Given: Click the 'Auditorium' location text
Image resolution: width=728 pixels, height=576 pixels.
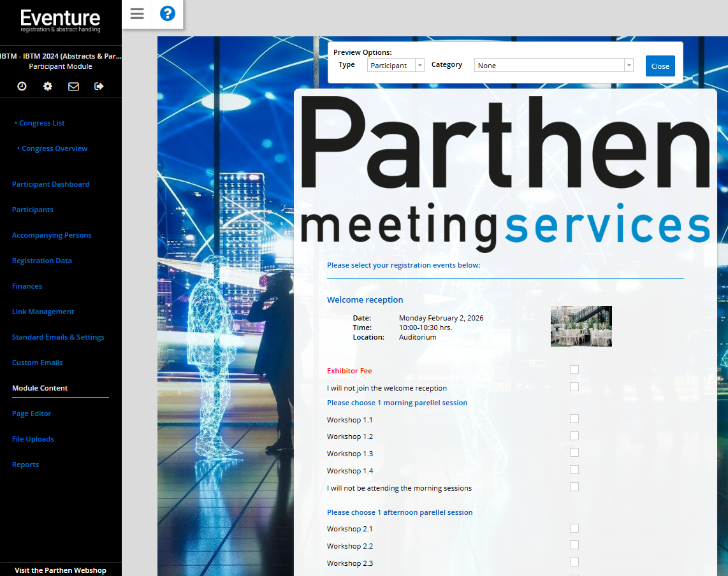Looking at the screenshot, I should pos(418,337).
